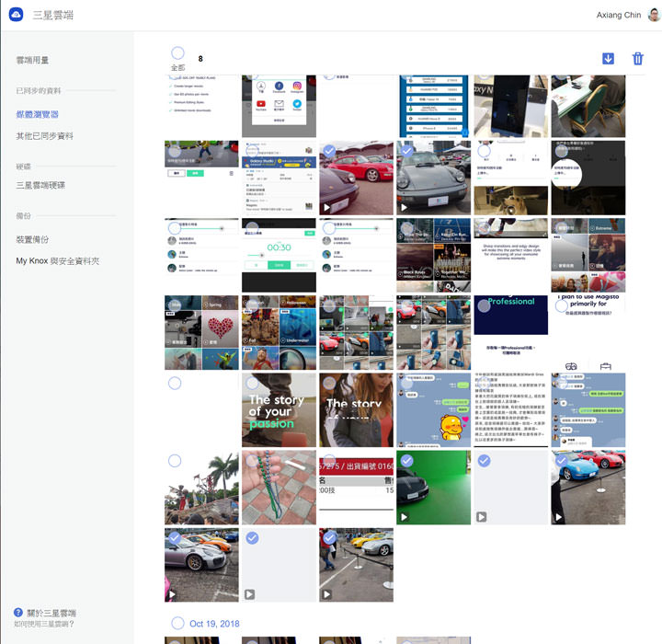
Task: Select 裝置備份 under backup
Action: [x=32, y=239]
